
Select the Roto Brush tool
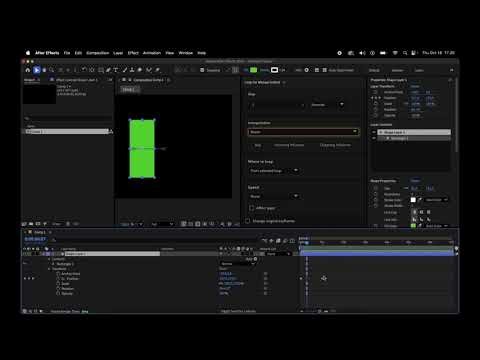click(x=149, y=70)
